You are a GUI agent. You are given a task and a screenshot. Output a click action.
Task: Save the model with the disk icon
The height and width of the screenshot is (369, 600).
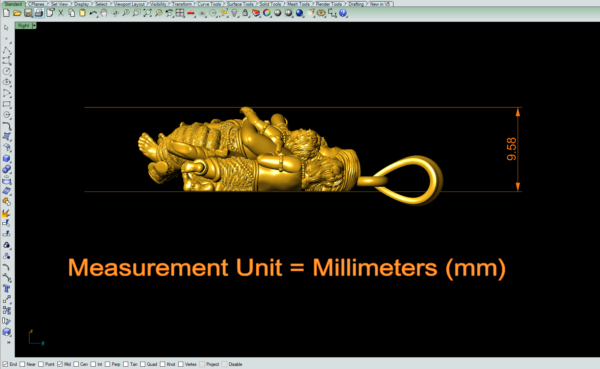(x=28, y=13)
